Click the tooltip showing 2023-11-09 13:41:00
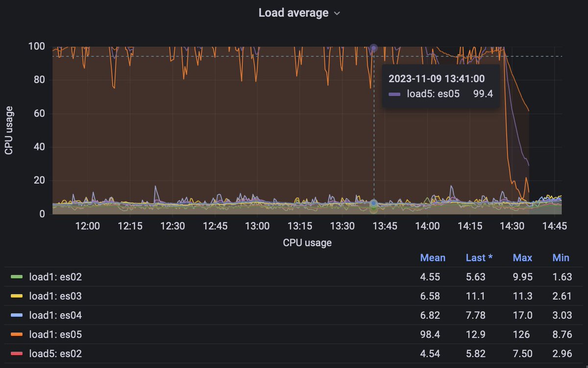 [436, 78]
